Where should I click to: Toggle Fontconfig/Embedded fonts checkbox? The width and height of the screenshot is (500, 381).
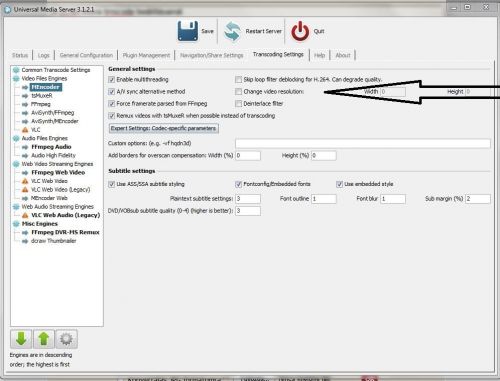pyautogui.click(x=238, y=184)
